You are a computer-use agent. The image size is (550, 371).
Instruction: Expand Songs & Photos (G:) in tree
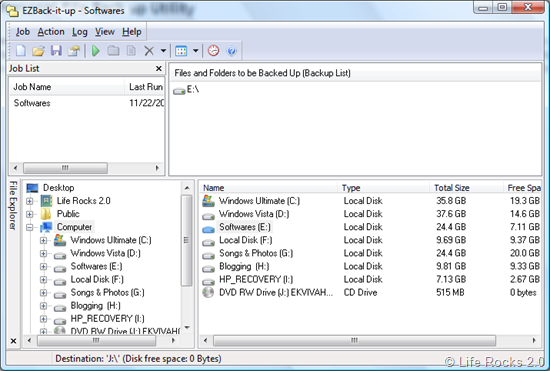(43, 293)
